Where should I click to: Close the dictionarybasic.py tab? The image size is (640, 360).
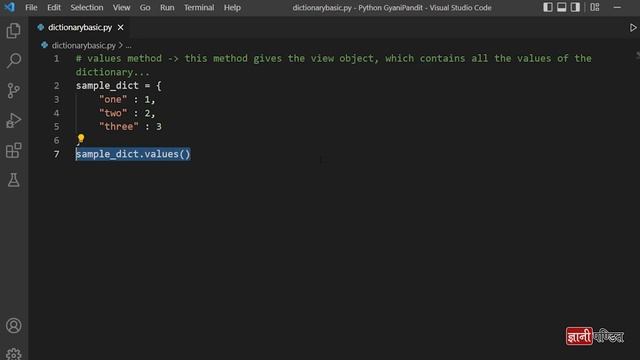[120, 27]
